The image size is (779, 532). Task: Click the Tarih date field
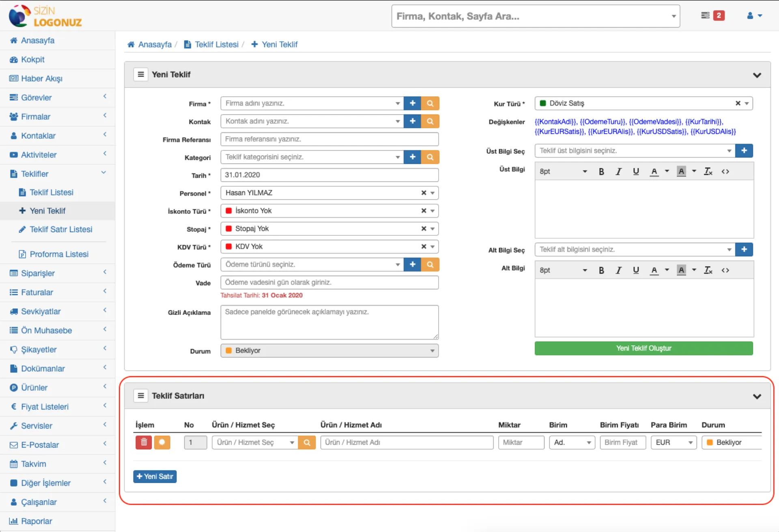[329, 175]
